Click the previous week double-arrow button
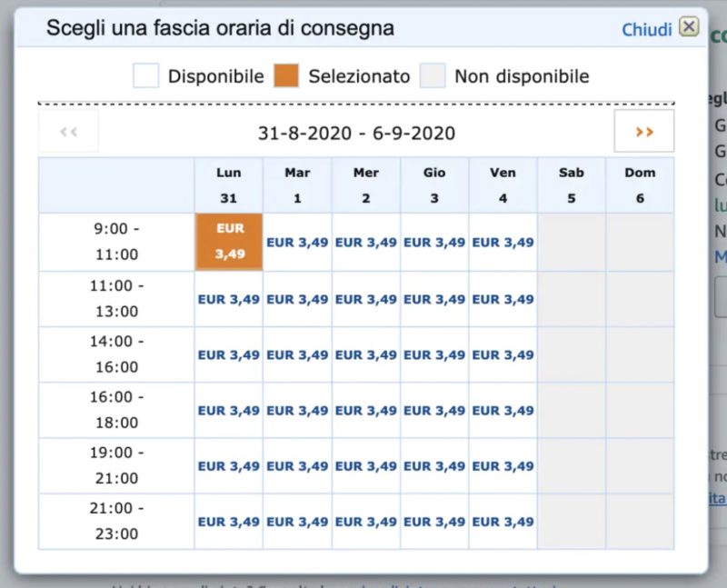This screenshot has width=727, height=588. [x=68, y=132]
